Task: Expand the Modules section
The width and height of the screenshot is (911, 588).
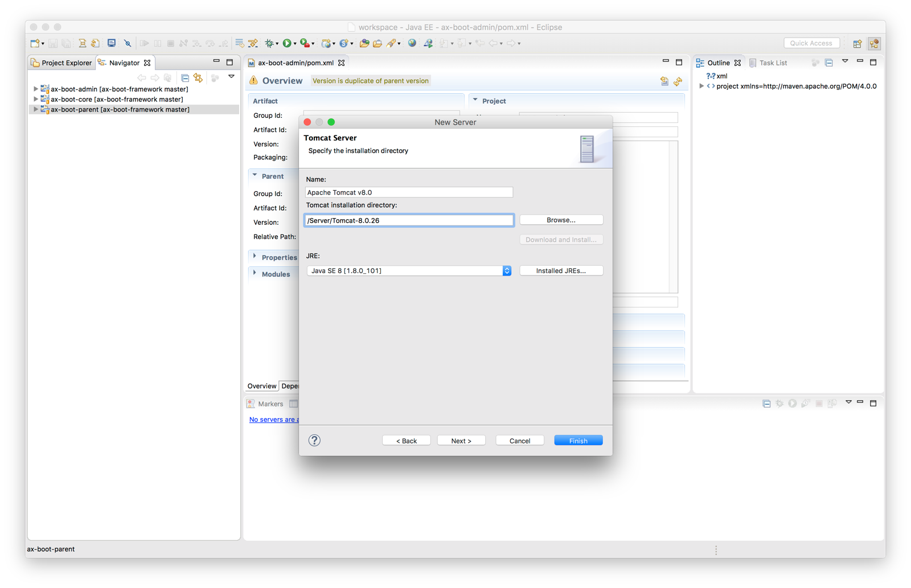Action: [x=255, y=273]
